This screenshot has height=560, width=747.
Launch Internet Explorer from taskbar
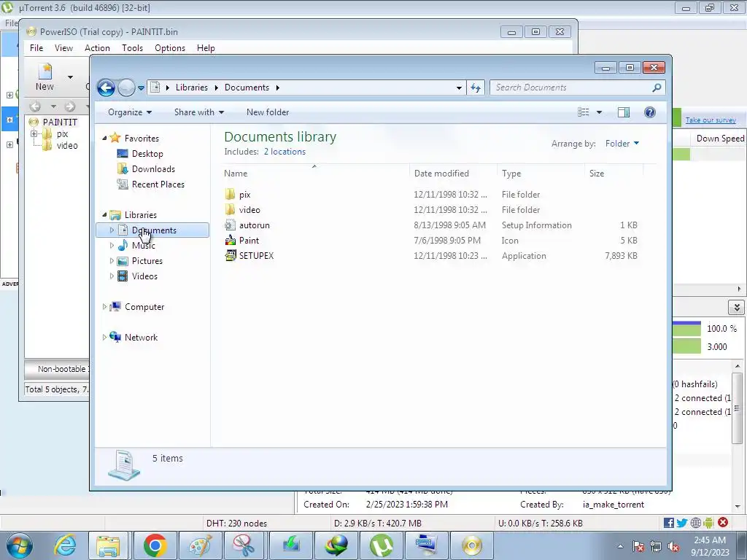65,545
